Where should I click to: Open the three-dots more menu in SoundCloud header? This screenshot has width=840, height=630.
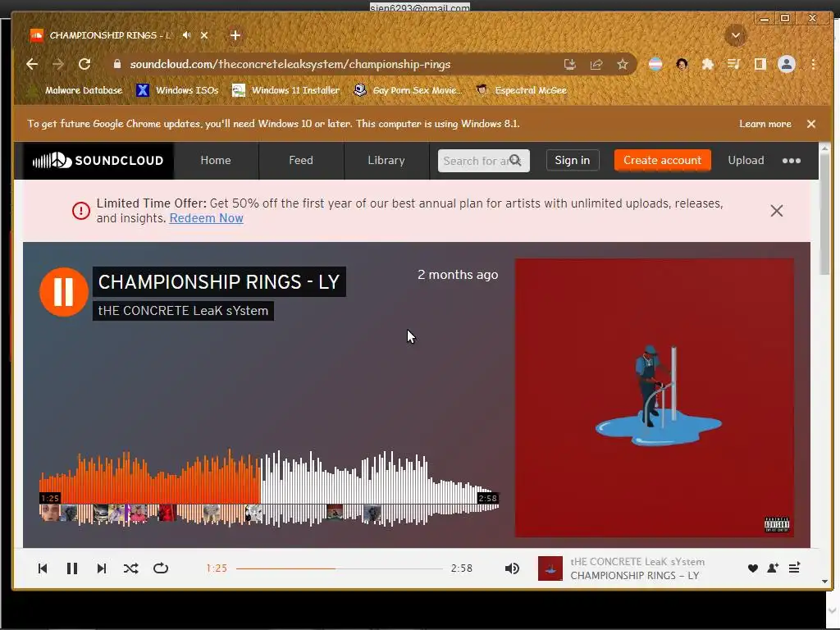(792, 161)
